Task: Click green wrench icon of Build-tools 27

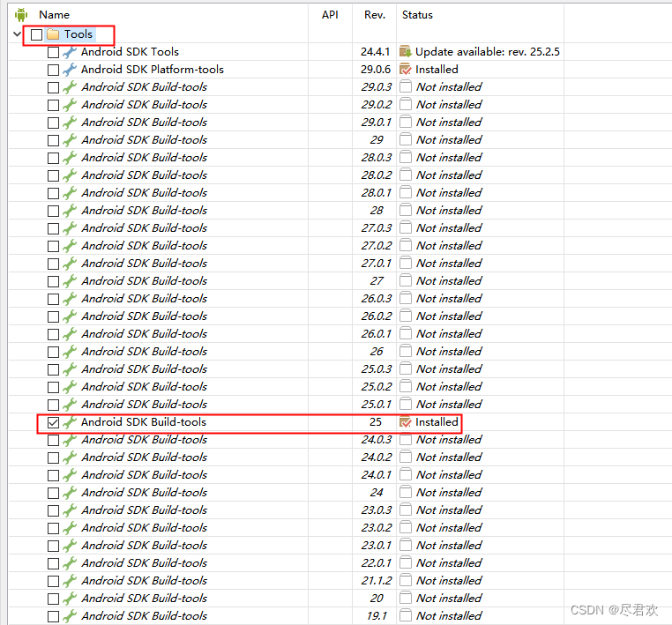Action: pos(70,281)
